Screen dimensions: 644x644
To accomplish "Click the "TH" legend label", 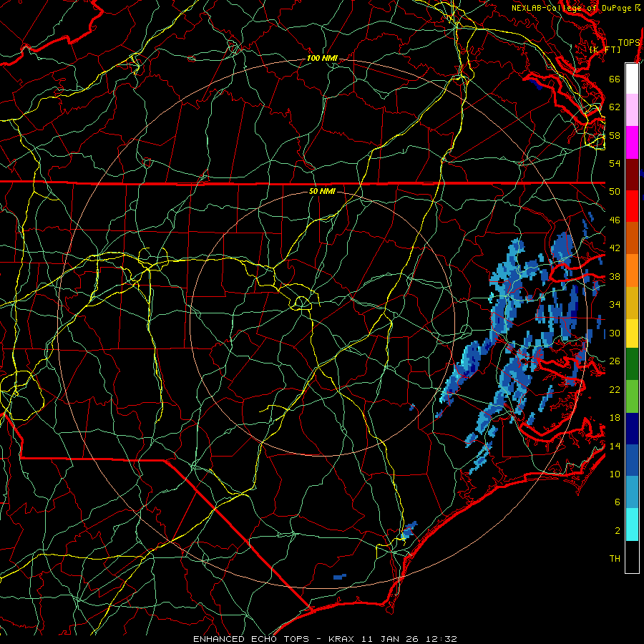I will coord(615,559).
